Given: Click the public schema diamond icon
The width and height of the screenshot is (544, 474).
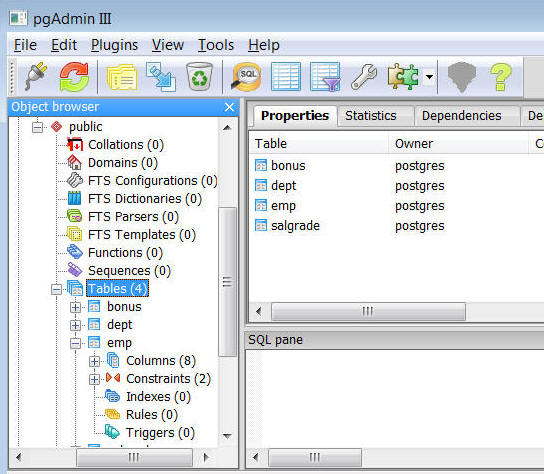Looking at the screenshot, I should (57, 126).
